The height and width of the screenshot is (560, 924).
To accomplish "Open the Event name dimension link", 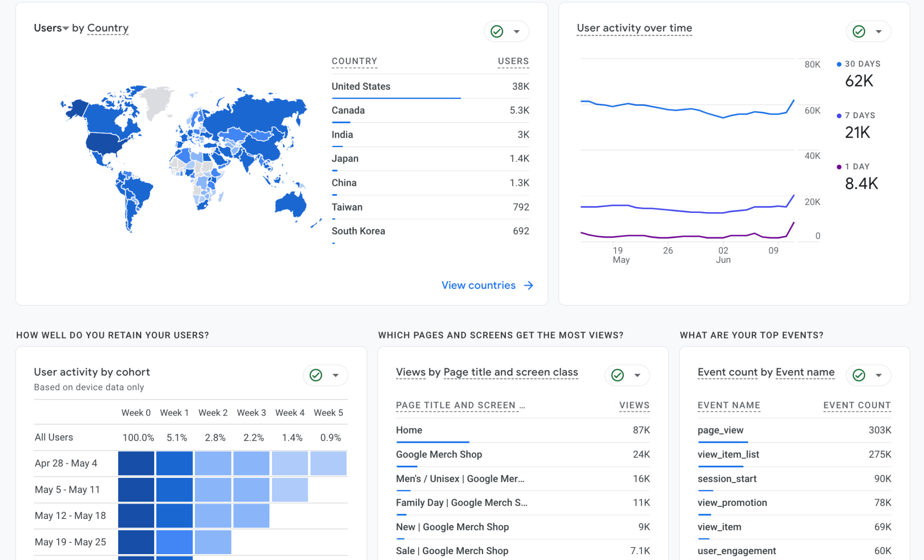I will tap(805, 372).
